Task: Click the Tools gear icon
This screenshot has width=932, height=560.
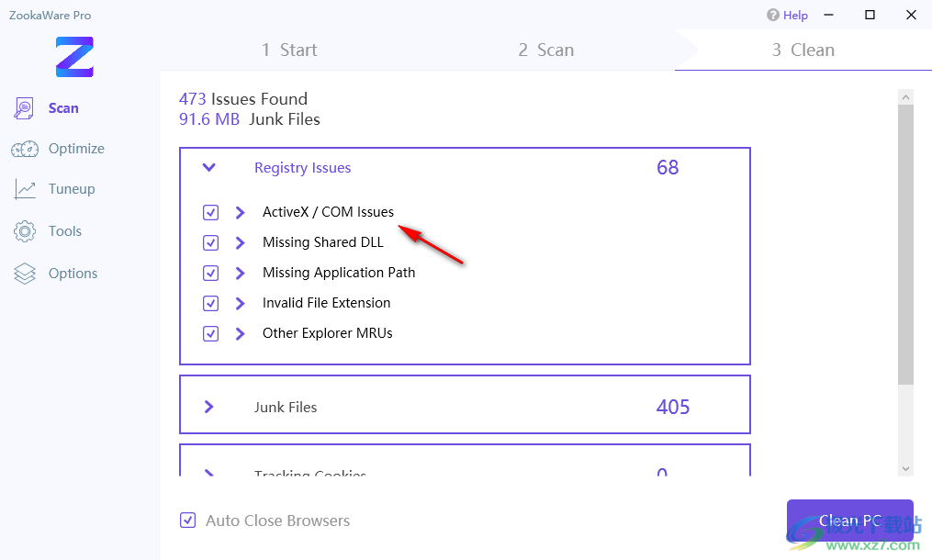Action: [25, 231]
